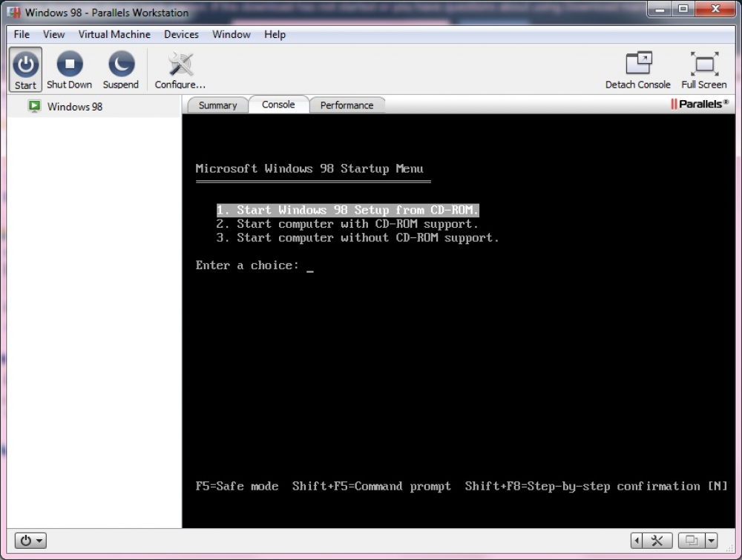This screenshot has height=560, width=742.
Task: Expand the view mode dropdown arrow at bottom right
Action: point(712,540)
